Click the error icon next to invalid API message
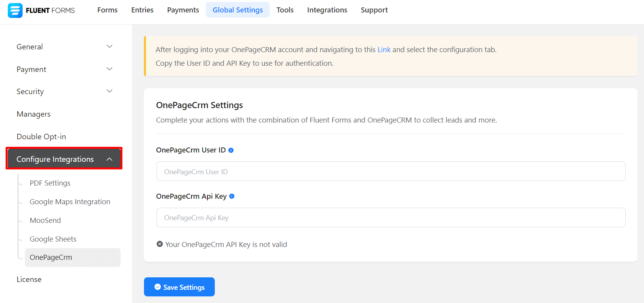This screenshot has width=644, height=303. pyautogui.click(x=160, y=244)
